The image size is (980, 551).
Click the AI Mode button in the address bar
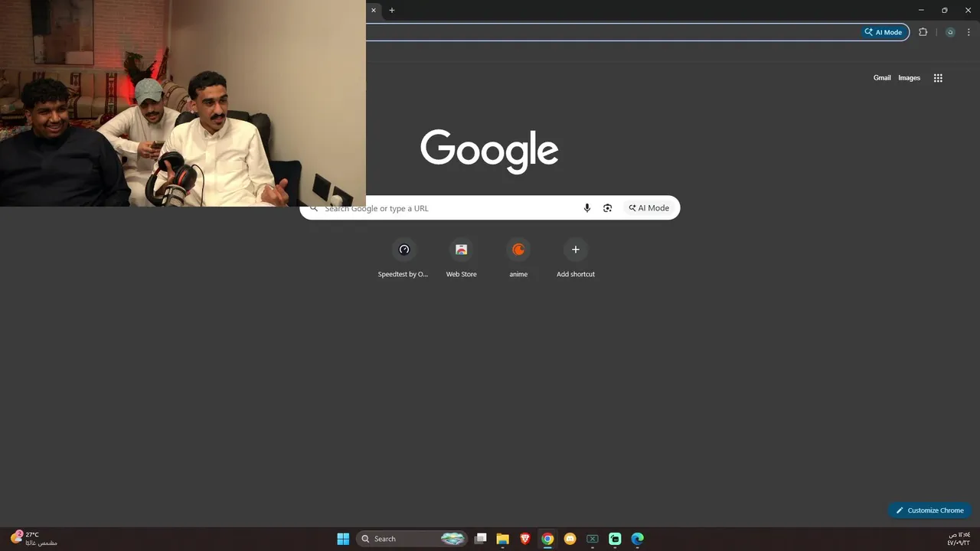884,32
